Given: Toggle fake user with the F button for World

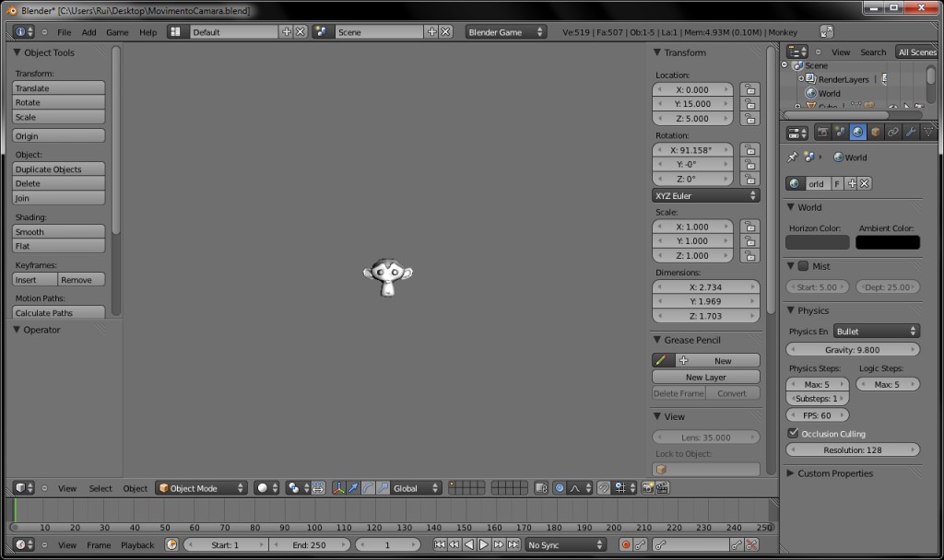Looking at the screenshot, I should [837, 183].
